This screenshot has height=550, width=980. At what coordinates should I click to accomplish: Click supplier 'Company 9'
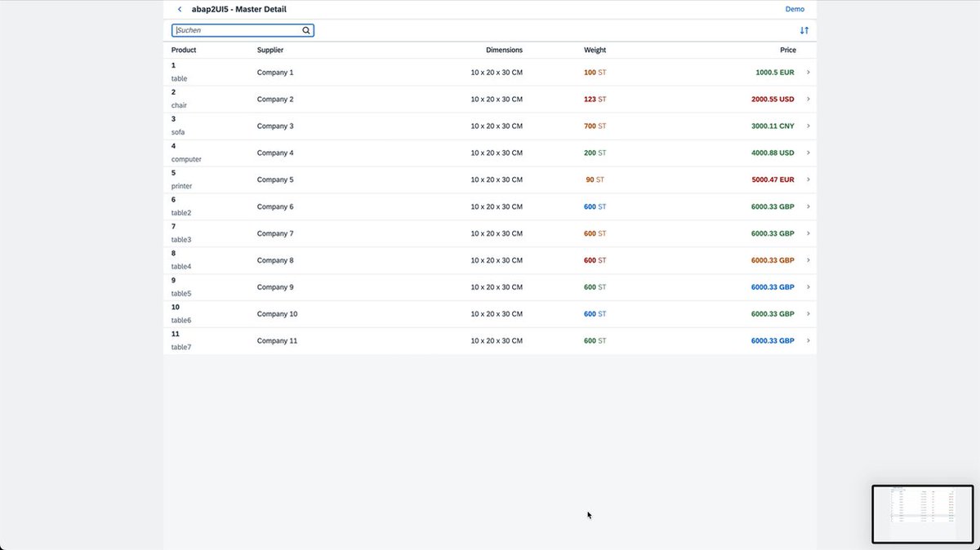(x=275, y=287)
